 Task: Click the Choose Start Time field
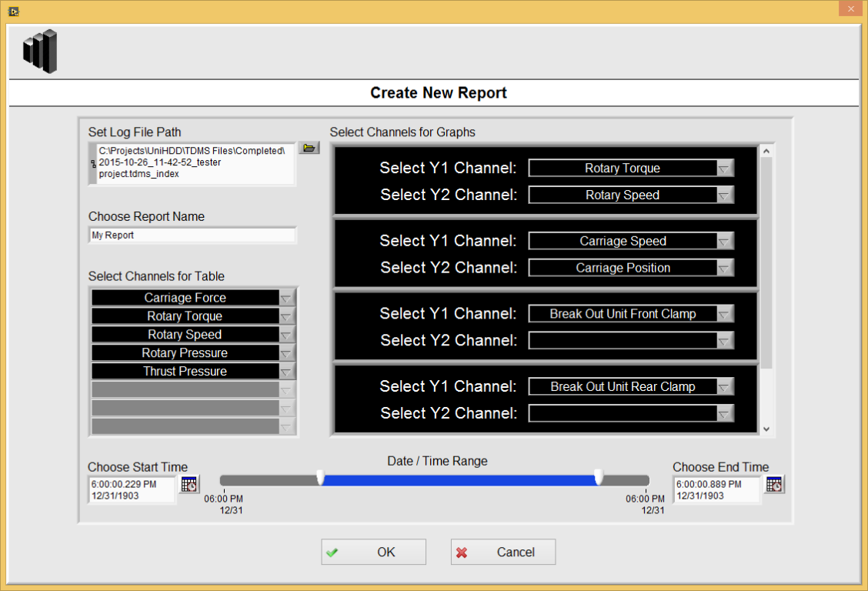[132, 489]
